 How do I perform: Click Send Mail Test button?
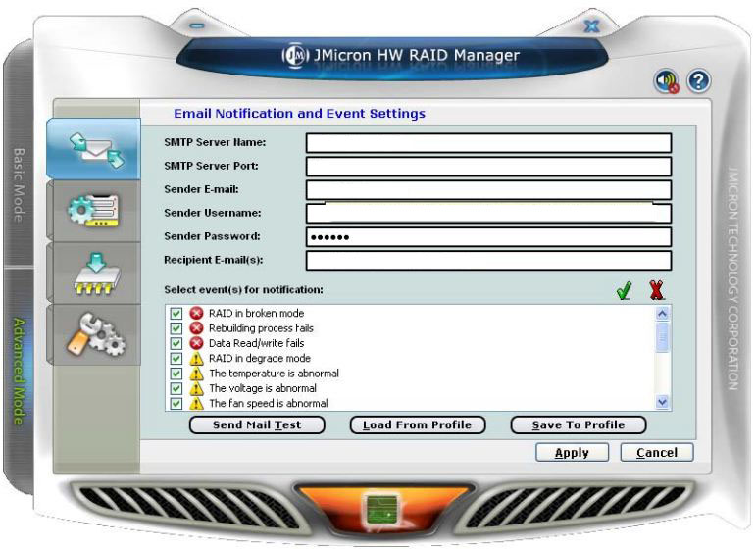tap(257, 425)
